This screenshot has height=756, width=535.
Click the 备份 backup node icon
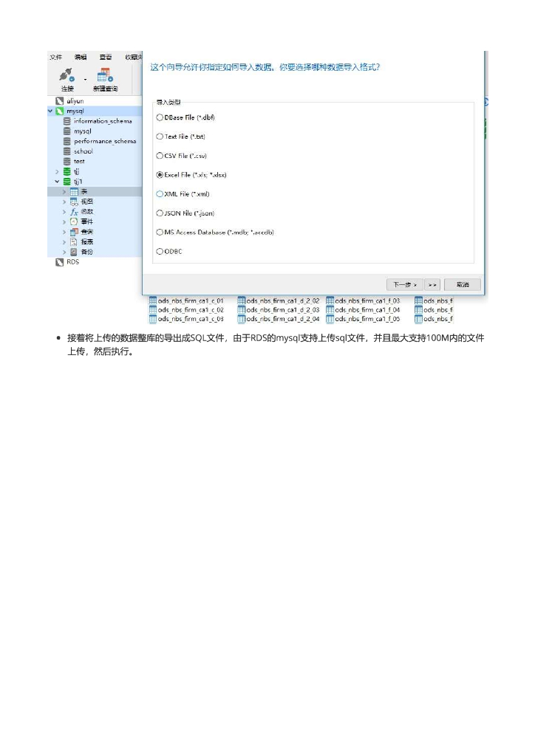point(74,252)
